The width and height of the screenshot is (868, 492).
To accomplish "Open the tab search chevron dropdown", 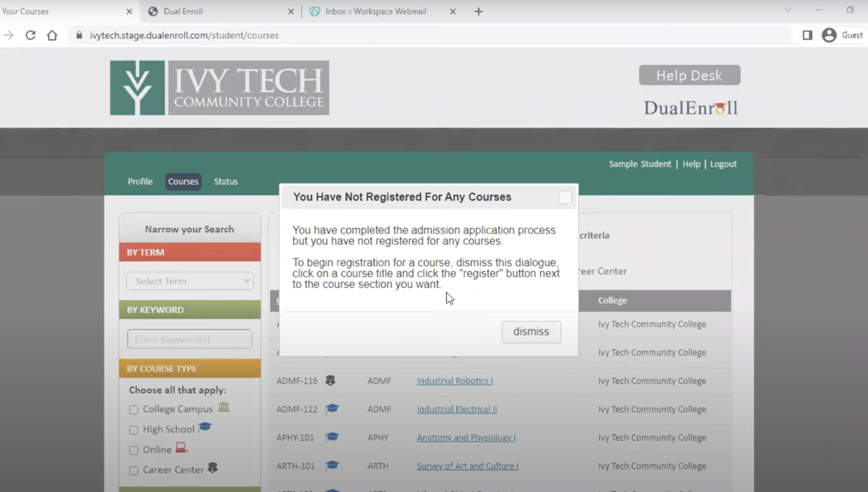I will coord(787,10).
